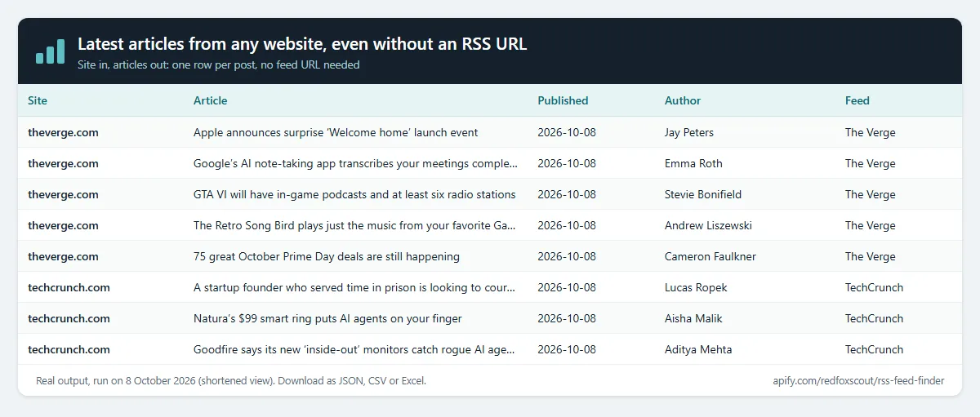Select the Feed column header

[x=857, y=100]
